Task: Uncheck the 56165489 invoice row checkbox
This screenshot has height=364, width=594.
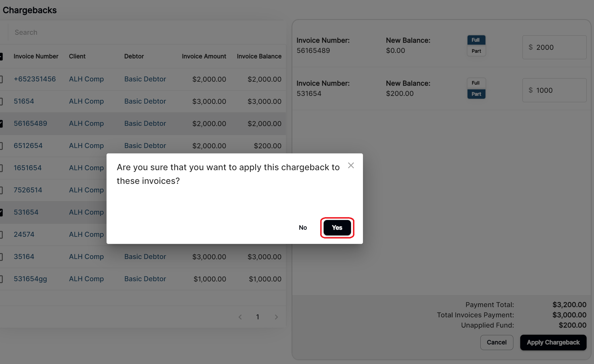Action: (x=1, y=124)
